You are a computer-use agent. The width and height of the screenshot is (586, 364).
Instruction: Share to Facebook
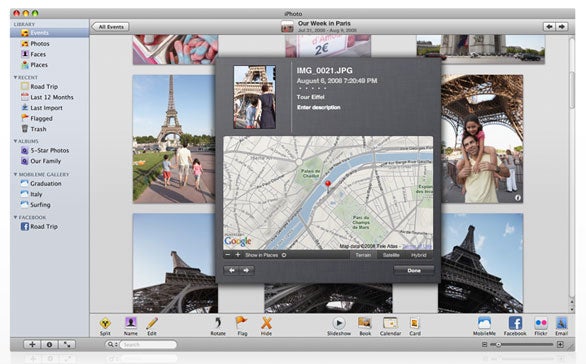515,326
